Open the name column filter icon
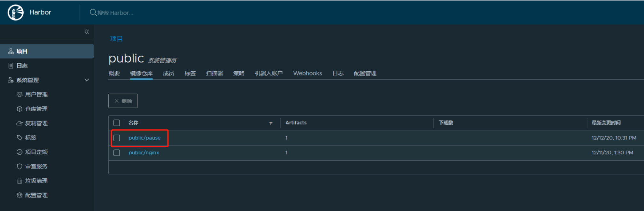This screenshot has width=644, height=211. tap(271, 123)
